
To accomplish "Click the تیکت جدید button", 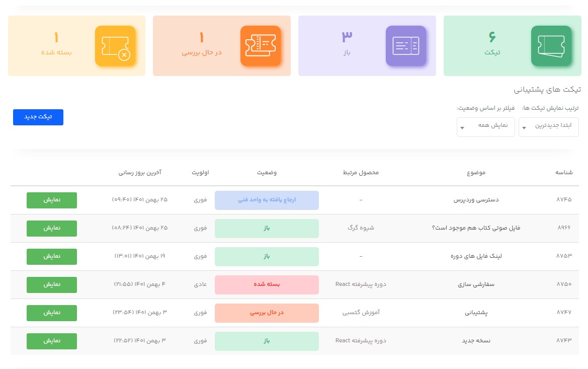I will click(x=38, y=117).
